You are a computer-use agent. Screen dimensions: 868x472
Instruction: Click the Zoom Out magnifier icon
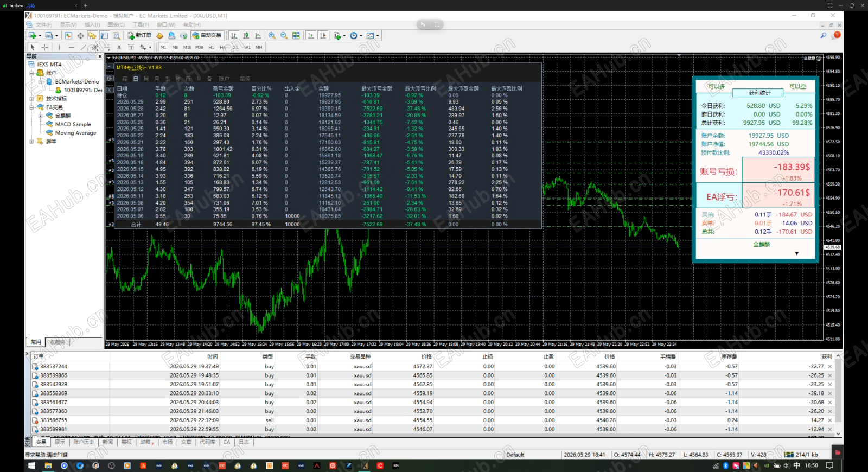(284, 35)
